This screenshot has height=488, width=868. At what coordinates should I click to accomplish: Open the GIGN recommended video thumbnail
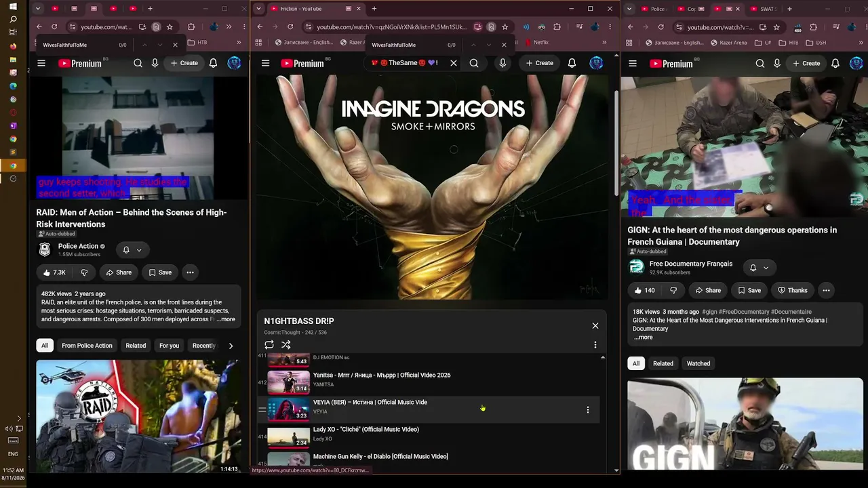745,424
